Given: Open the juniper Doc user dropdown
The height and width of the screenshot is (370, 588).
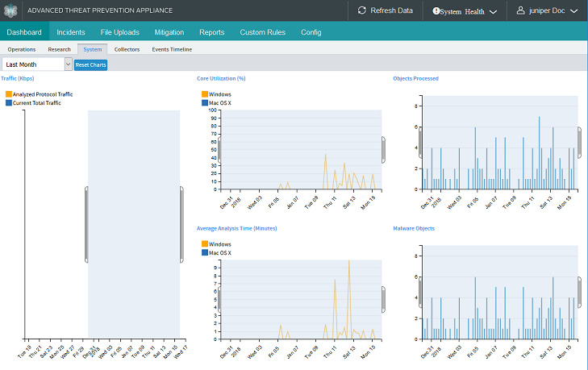Looking at the screenshot, I should click(548, 11).
